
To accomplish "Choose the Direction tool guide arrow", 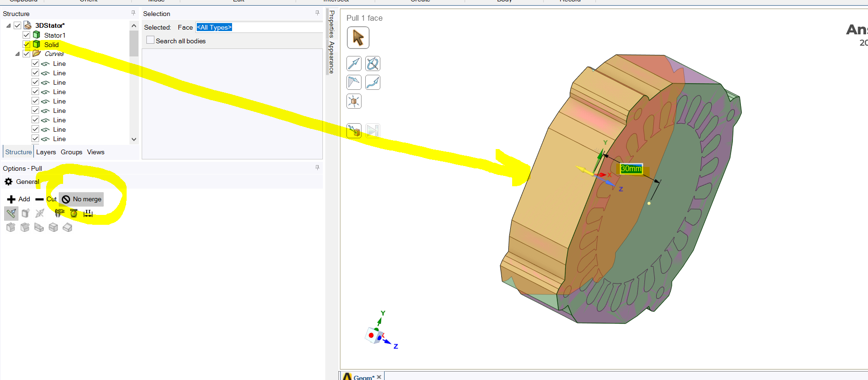I will (x=354, y=63).
